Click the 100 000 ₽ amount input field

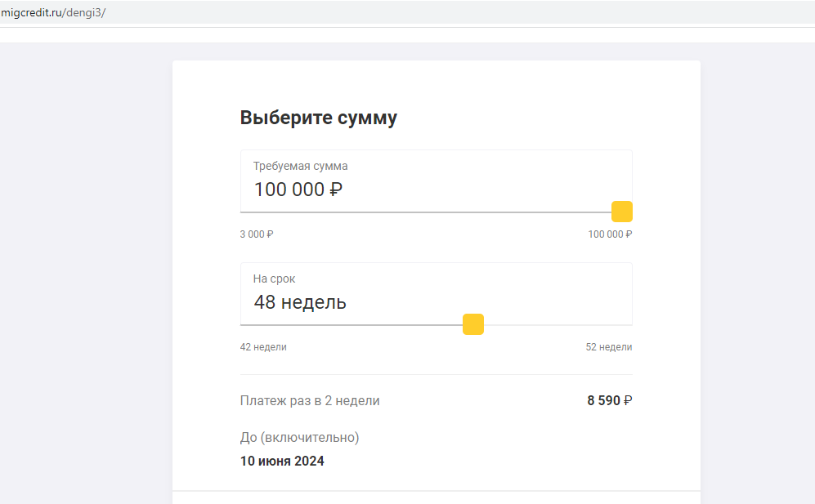(436, 181)
